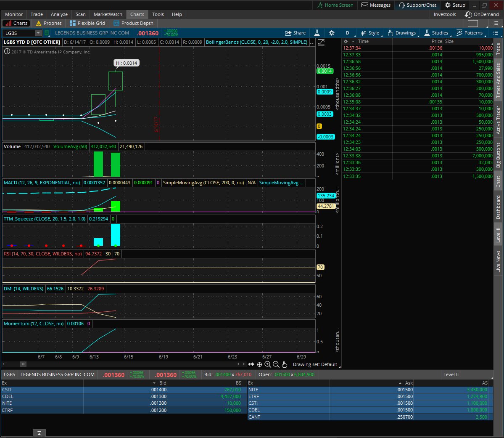Open Time and Sales settings gear
Image resolution: width=504 pixels, height=438 pixels.
[346, 42]
